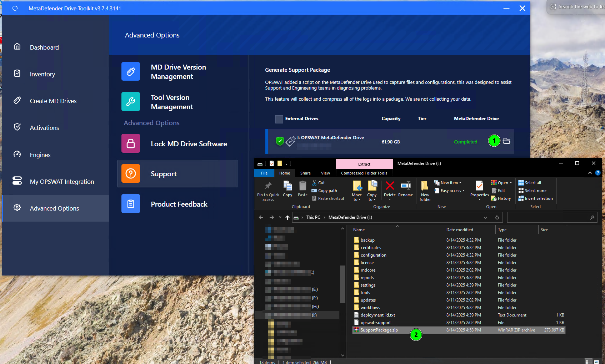Open My OPSWAT Integration

click(x=62, y=182)
